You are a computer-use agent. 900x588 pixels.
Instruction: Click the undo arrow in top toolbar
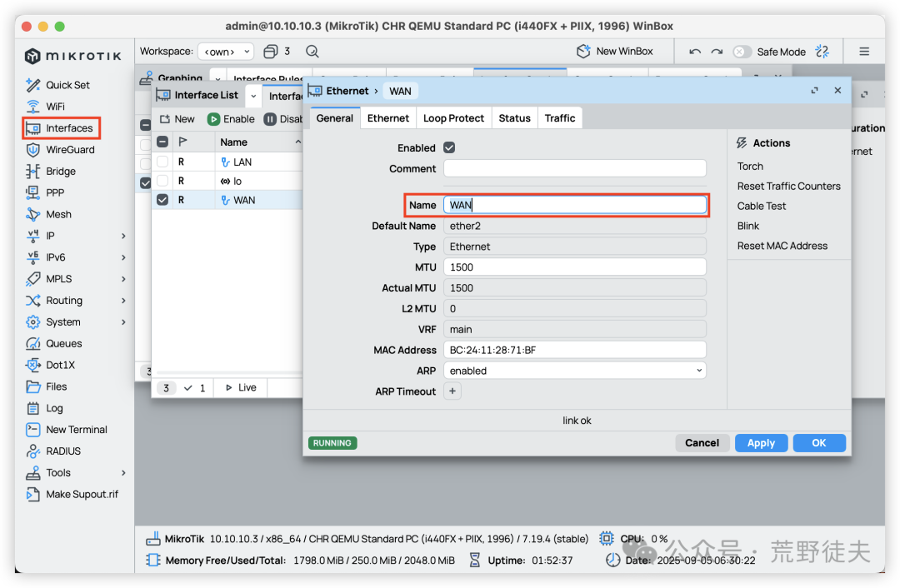coord(695,52)
